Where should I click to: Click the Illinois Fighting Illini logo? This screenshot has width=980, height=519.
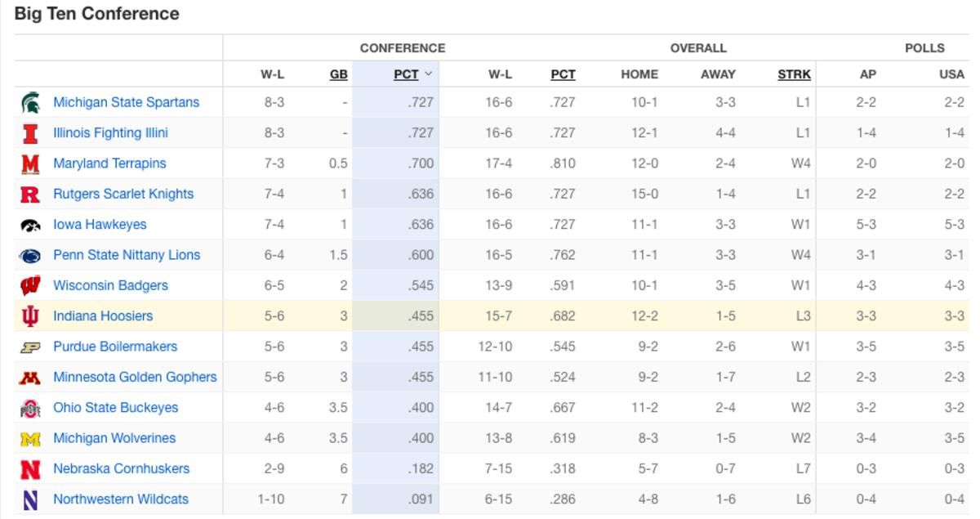tap(30, 133)
